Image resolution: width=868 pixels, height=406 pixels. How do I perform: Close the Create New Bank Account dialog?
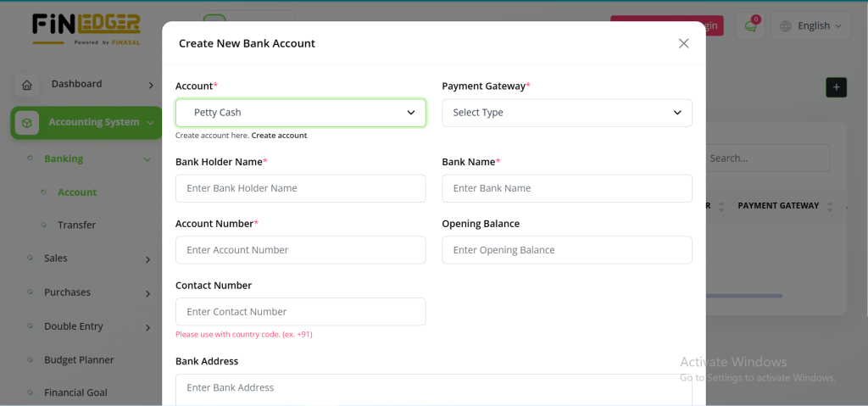pos(683,43)
